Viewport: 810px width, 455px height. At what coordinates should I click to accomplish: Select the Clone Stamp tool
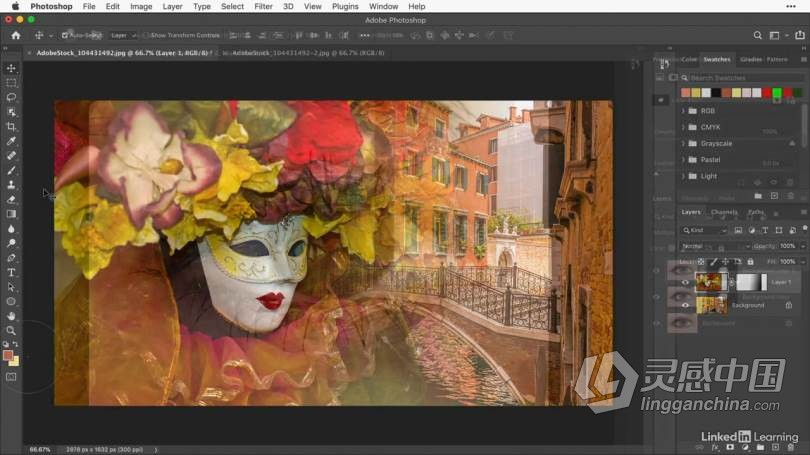click(11, 185)
